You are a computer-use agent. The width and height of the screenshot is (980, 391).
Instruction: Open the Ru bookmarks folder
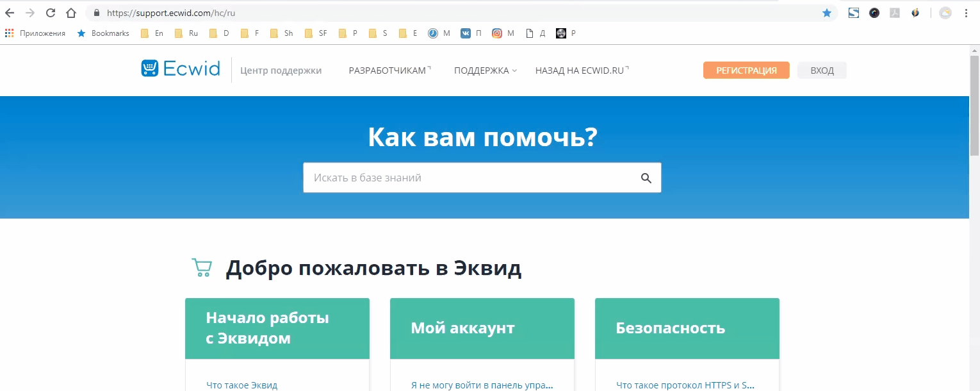[186, 33]
